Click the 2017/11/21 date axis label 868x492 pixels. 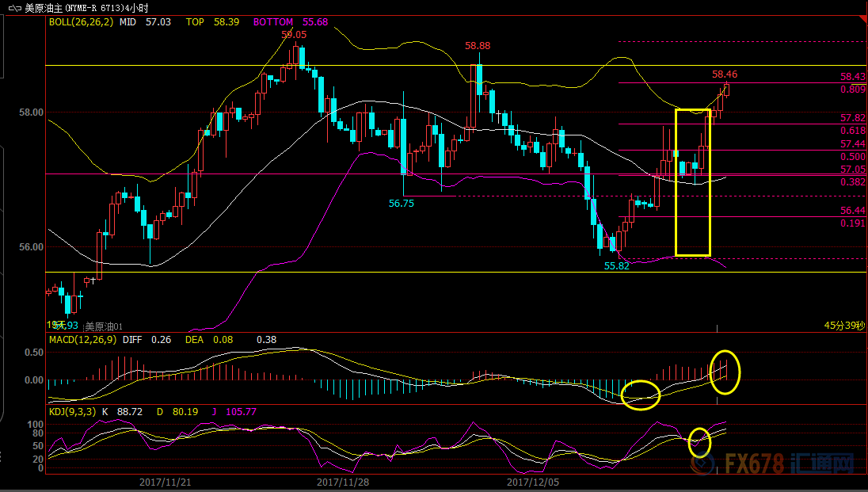(x=165, y=482)
